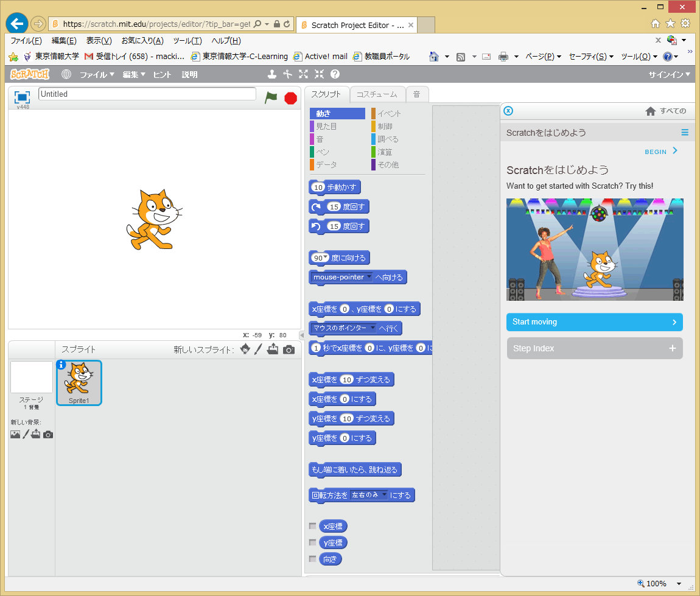Choose new sprite from library
Image resolution: width=700 pixels, height=596 pixels.
245,349
